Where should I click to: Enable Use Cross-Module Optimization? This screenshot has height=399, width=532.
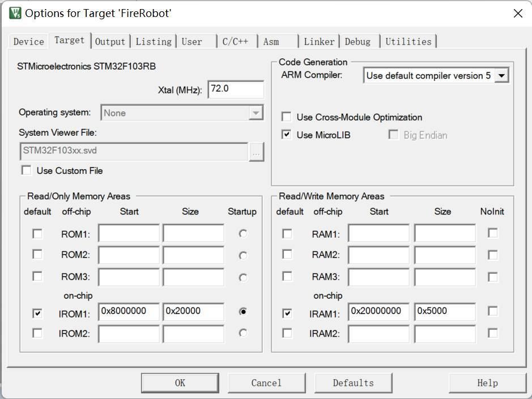(286, 117)
